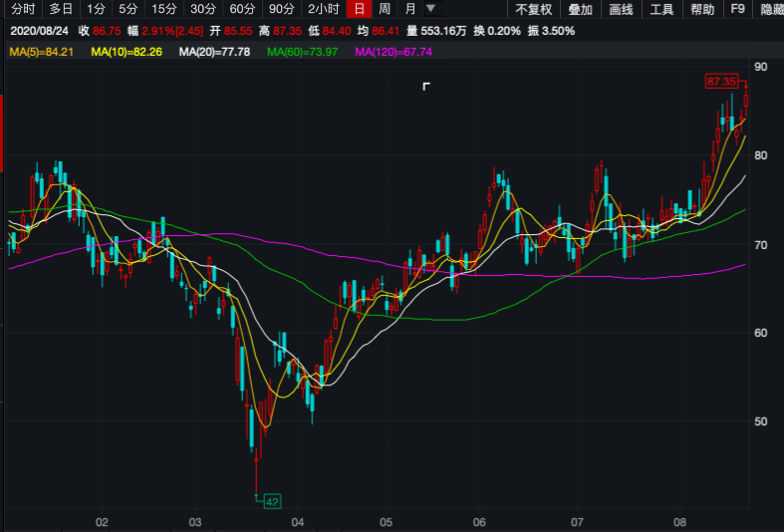Open the 帮助 help menu
Image resolution: width=784 pixels, height=532 pixels.
coord(701,10)
